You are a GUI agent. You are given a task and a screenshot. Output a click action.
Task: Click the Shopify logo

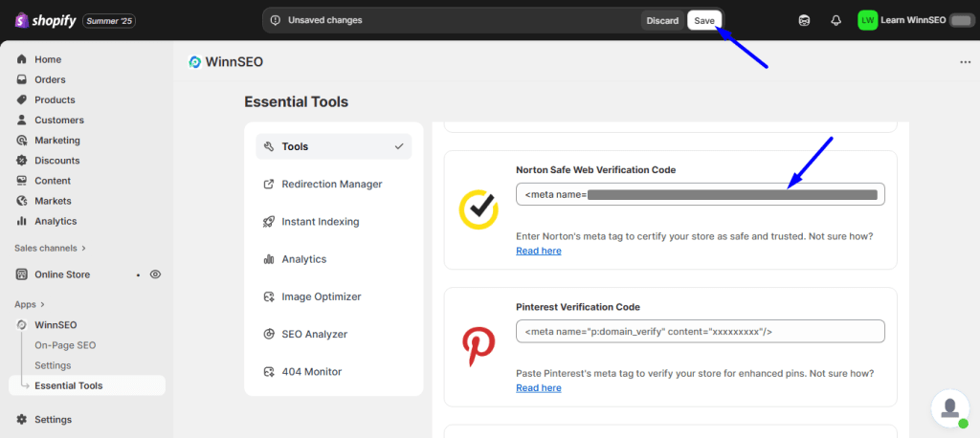point(45,21)
